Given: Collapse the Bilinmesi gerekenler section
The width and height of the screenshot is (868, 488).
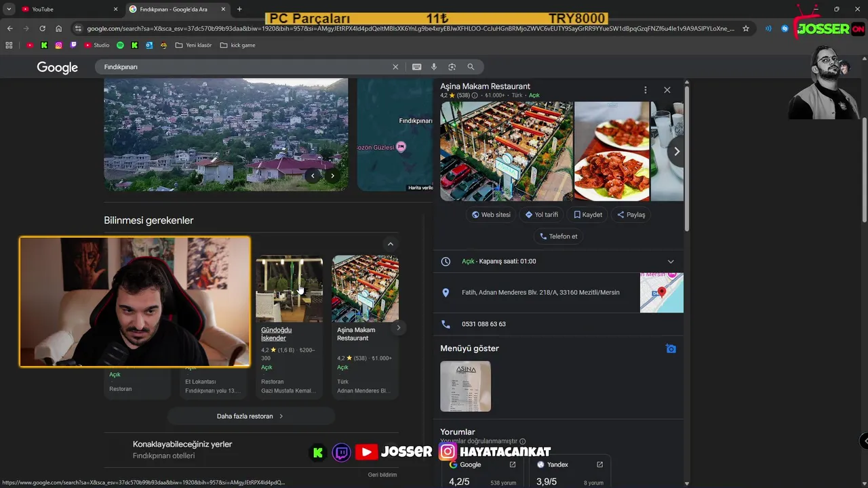Looking at the screenshot, I should (x=390, y=244).
